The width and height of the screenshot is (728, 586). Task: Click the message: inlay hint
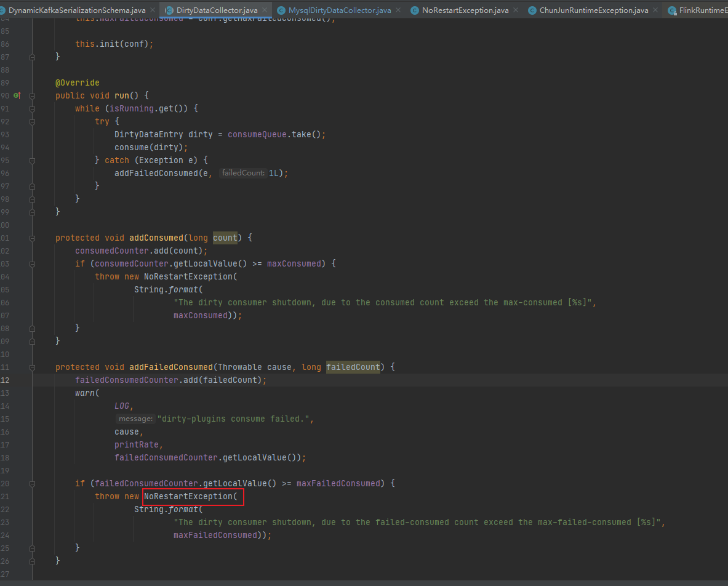(x=135, y=419)
